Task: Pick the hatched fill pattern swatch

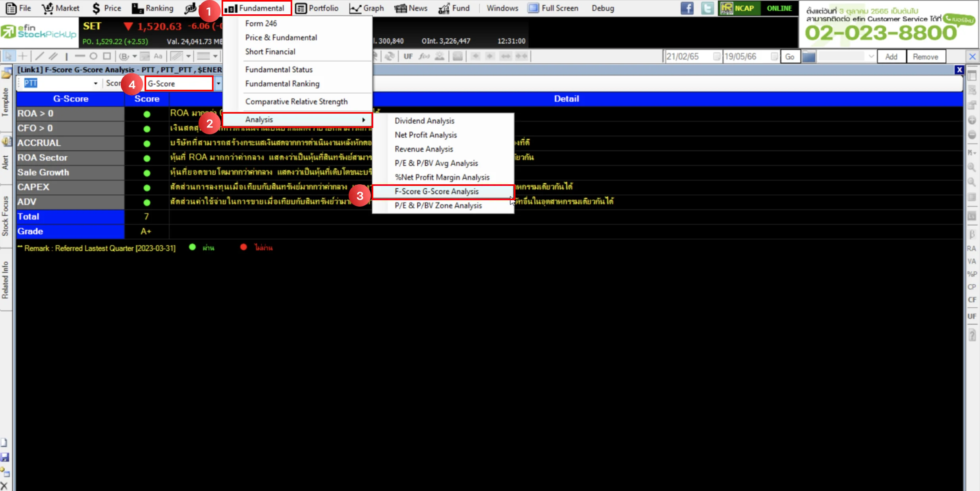Action: coord(177,56)
